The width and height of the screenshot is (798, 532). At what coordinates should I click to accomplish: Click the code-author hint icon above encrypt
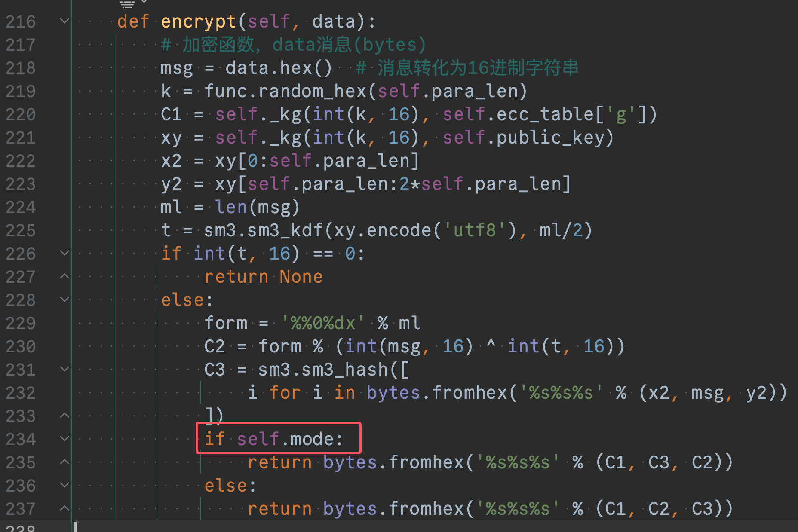[x=127, y=4]
